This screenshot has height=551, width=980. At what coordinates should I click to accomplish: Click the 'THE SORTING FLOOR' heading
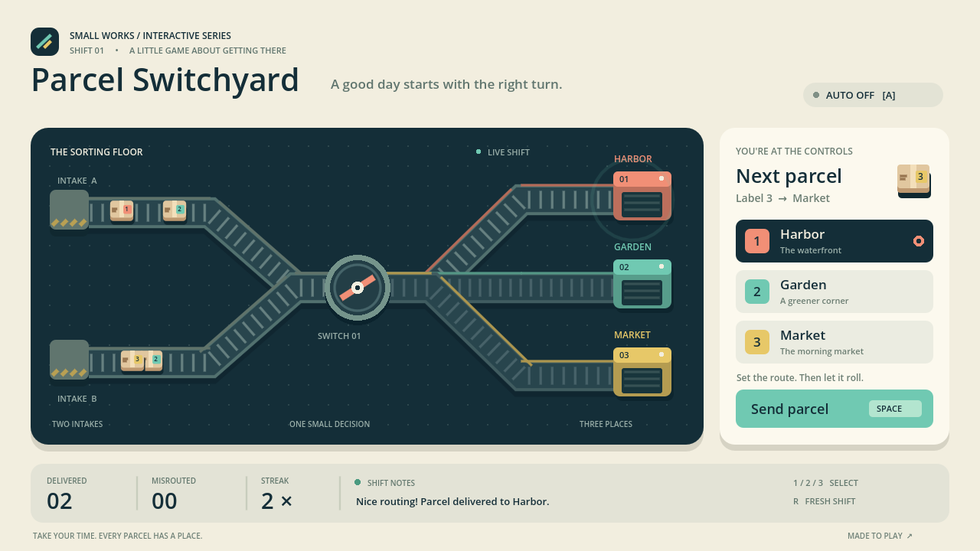(x=96, y=152)
